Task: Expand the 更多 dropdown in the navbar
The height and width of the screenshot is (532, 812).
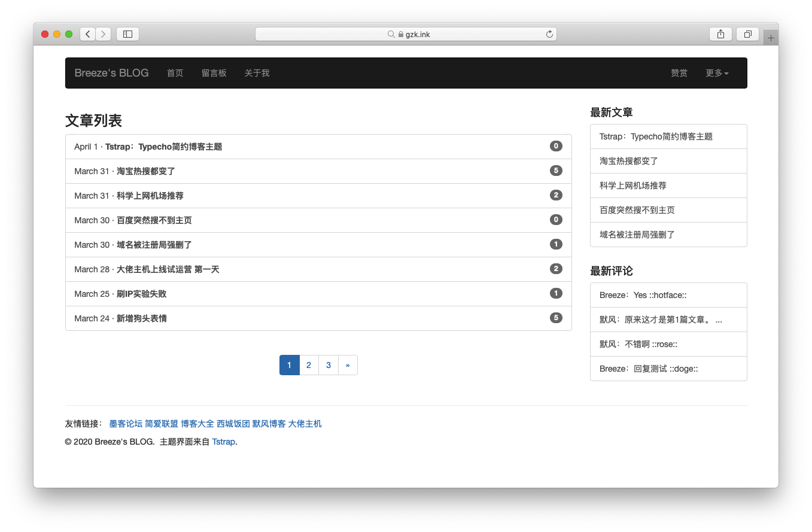Action: click(716, 73)
